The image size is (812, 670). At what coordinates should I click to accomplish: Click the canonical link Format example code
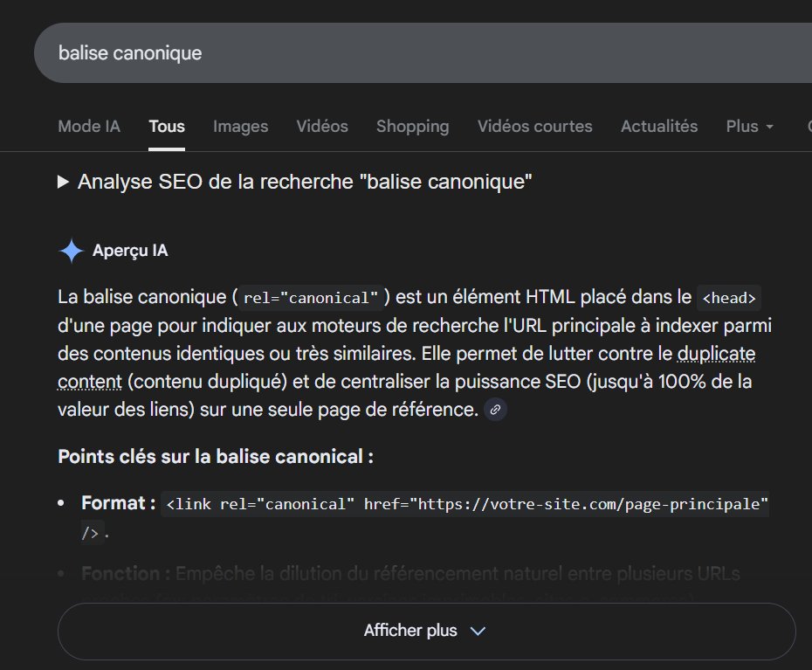(465, 503)
